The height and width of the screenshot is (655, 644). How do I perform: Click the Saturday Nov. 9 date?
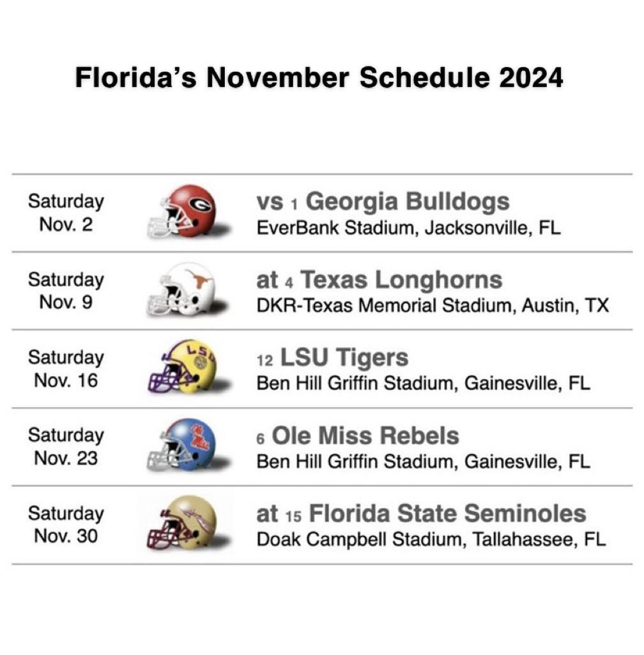click(x=66, y=291)
